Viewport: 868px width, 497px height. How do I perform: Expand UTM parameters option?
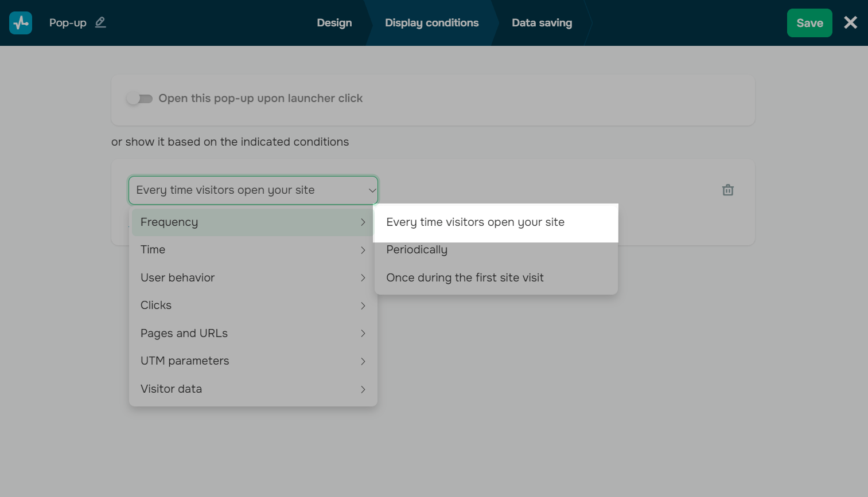(253, 361)
